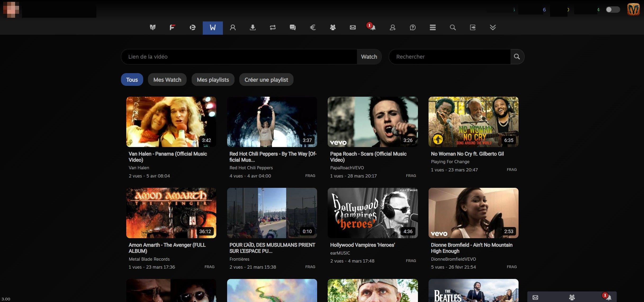Open the chat bubbles icon

pyautogui.click(x=292, y=27)
